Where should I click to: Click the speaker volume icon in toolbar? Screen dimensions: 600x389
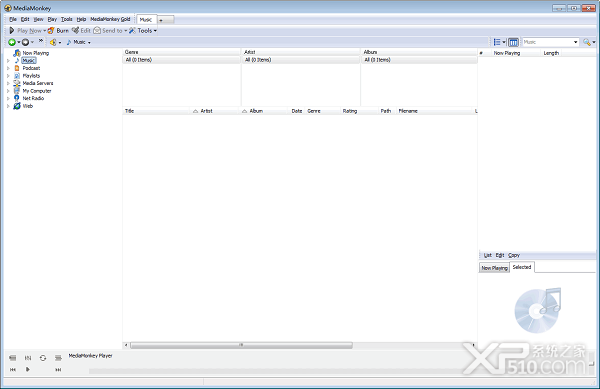(x=53, y=42)
